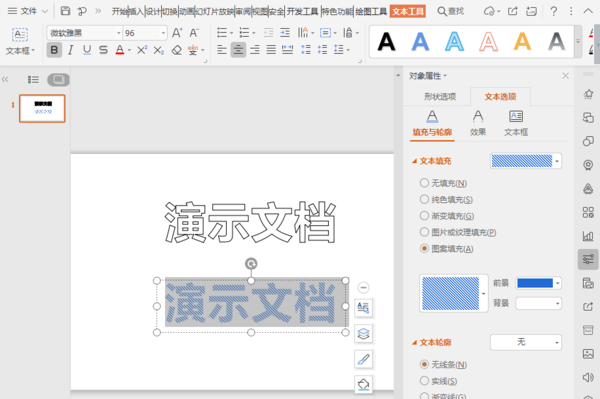Open the 文本工具 ribbon tab
This screenshot has height=399, width=600.
(x=408, y=11)
